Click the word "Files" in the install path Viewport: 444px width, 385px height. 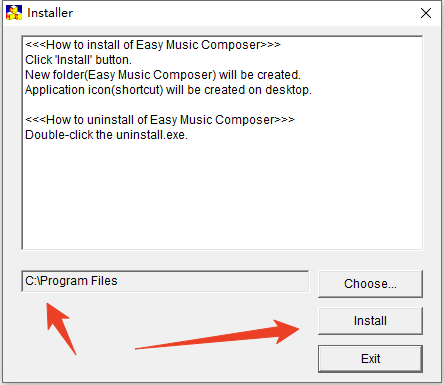click(x=104, y=281)
